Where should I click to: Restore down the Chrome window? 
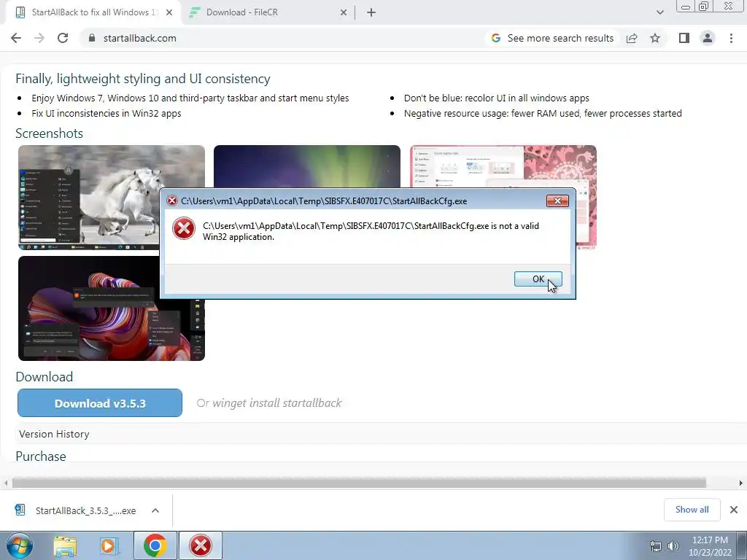pyautogui.click(x=704, y=7)
